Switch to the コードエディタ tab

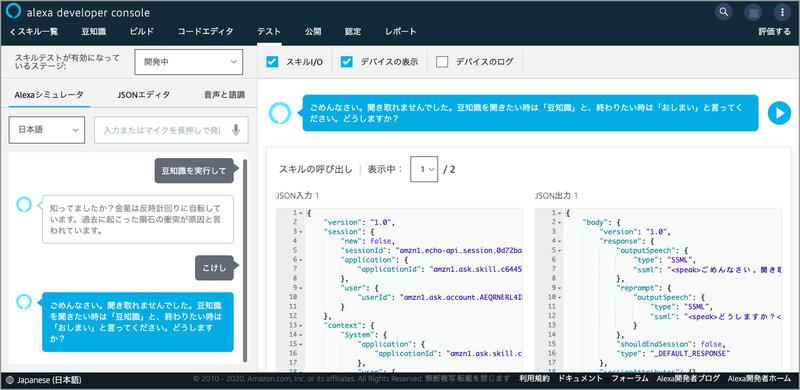click(x=205, y=32)
